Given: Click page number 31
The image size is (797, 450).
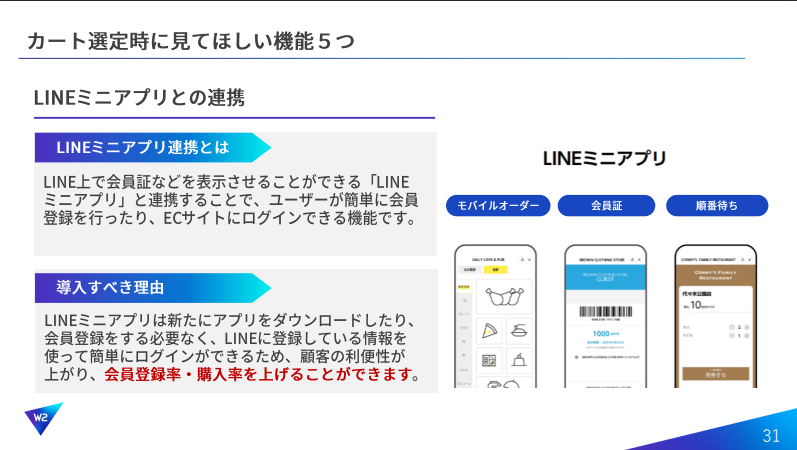Looking at the screenshot, I should coord(771,435).
